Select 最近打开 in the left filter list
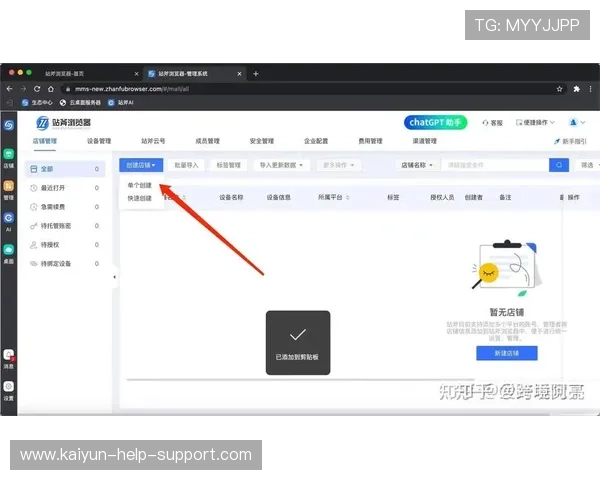 pyautogui.click(x=54, y=188)
